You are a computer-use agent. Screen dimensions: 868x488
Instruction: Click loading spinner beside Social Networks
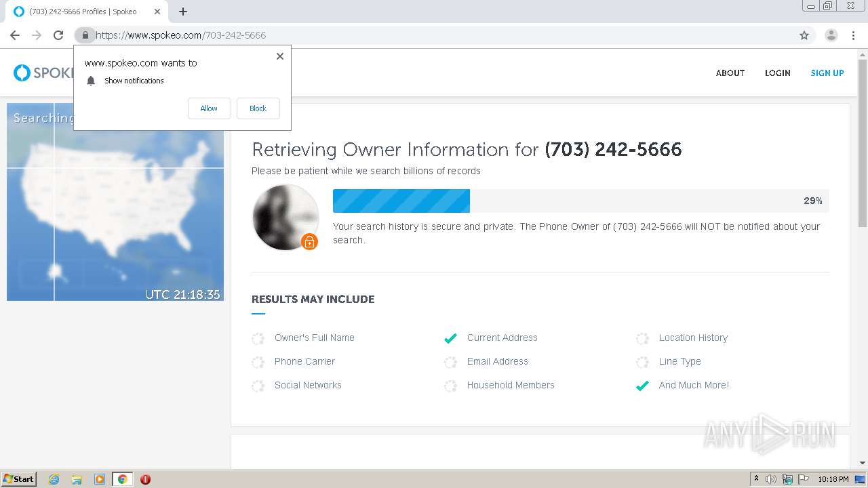pos(258,386)
